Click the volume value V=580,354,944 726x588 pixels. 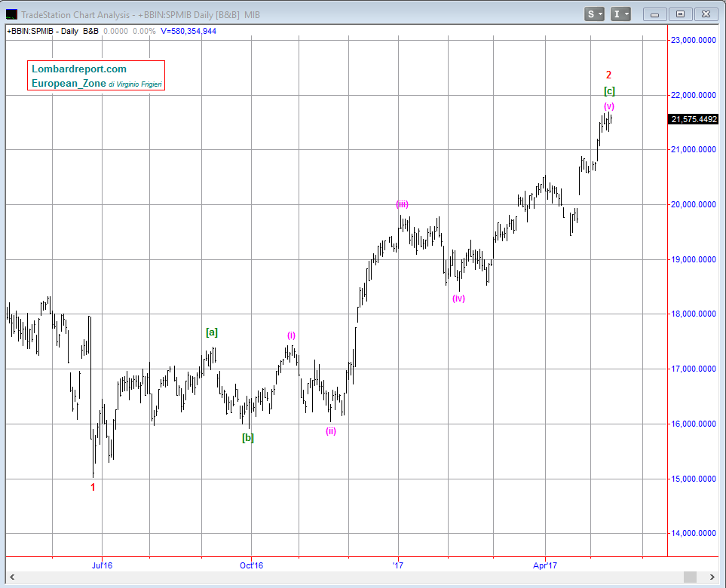188,31
